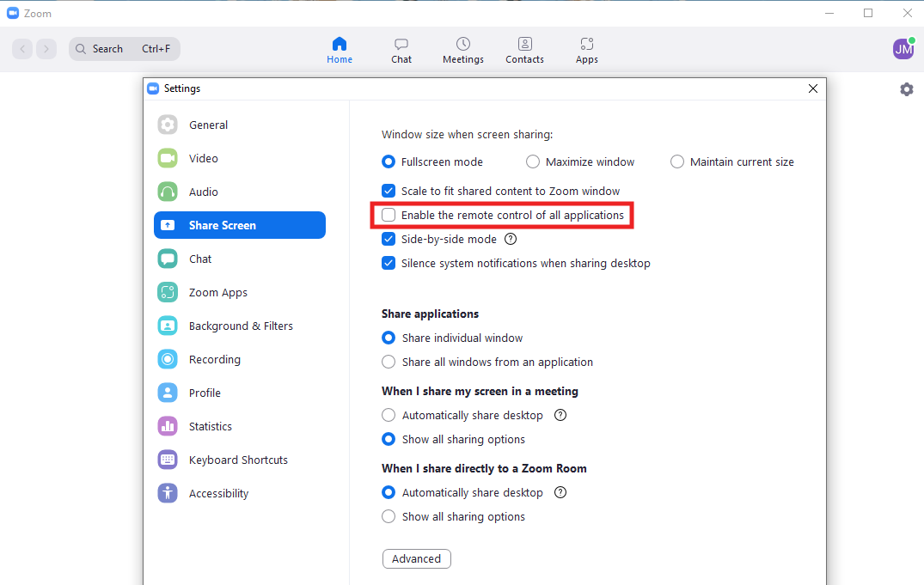This screenshot has height=585, width=924.
Task: Select Share Screen in settings sidebar
Action: (x=240, y=225)
